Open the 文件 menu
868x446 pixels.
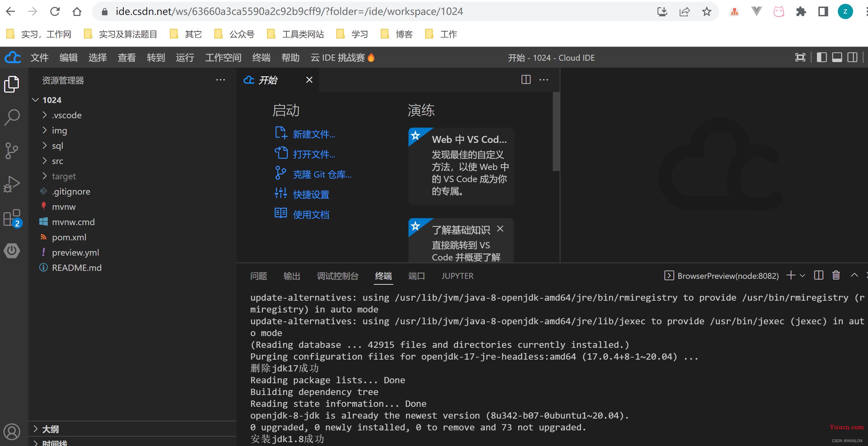coord(39,58)
